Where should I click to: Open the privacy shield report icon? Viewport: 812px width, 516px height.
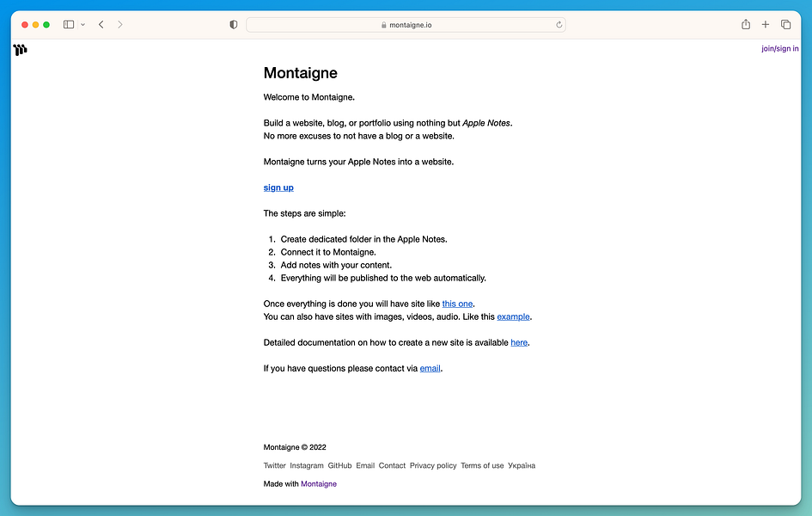(x=234, y=24)
